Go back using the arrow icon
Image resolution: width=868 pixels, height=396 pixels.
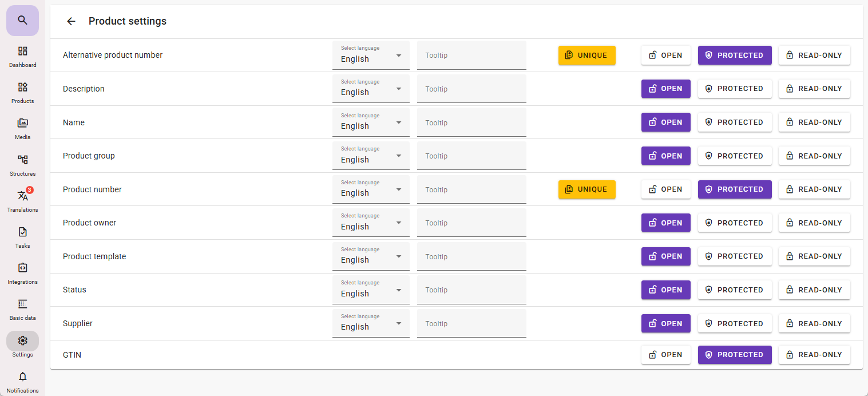tap(71, 21)
